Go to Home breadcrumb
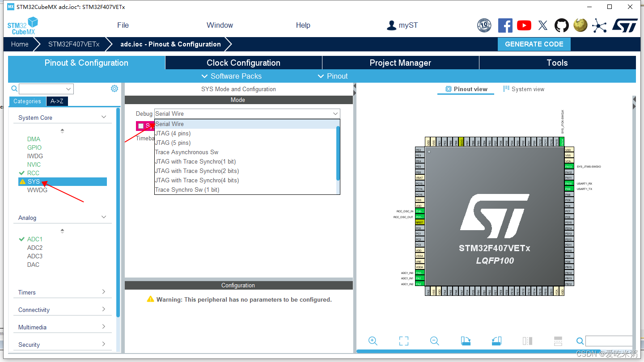Screen dimensions: 644x362 point(20,44)
